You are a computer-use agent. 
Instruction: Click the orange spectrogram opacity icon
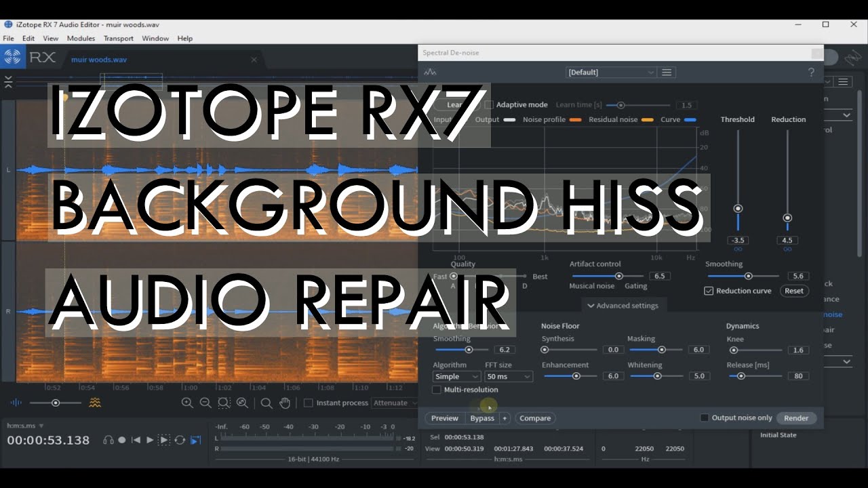tap(95, 403)
